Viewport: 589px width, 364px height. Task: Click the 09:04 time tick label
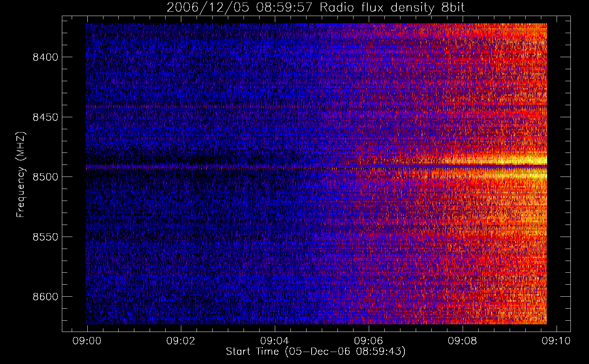(274, 341)
